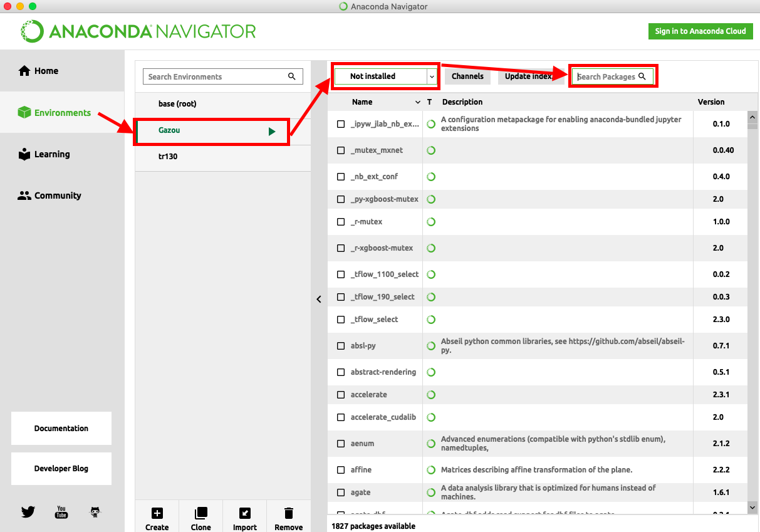Select the Environments navigation tab

[63, 113]
